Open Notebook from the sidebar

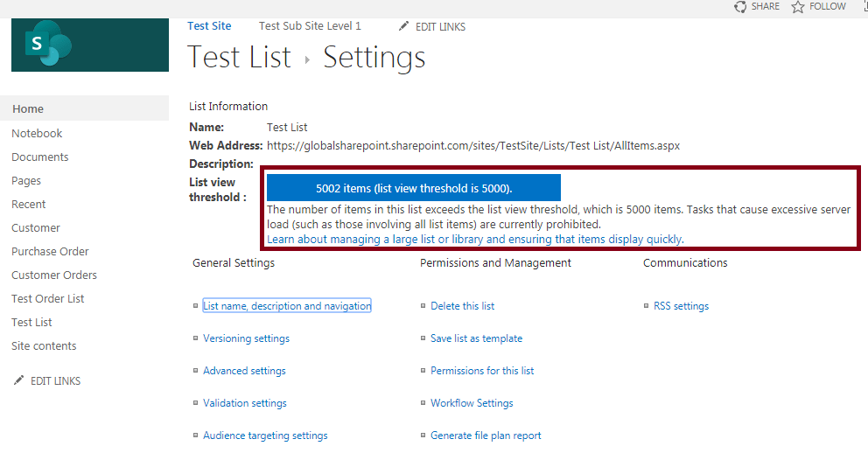coord(37,134)
